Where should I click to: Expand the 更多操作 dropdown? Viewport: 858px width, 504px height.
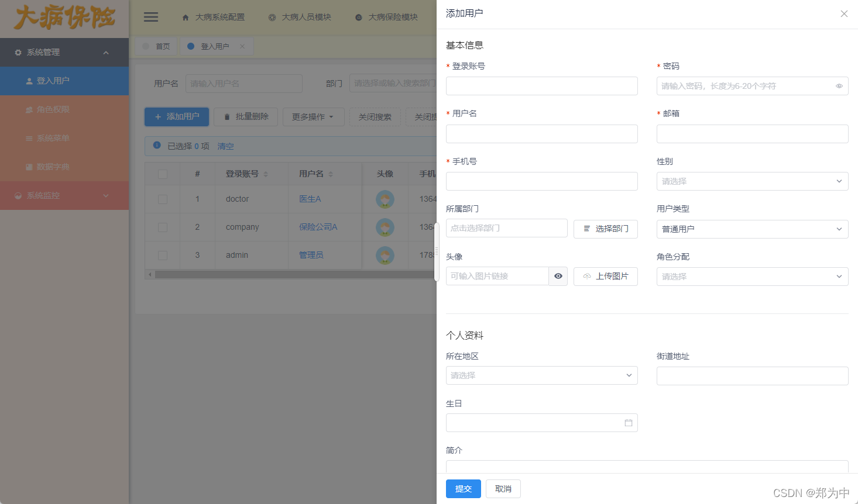coord(314,116)
